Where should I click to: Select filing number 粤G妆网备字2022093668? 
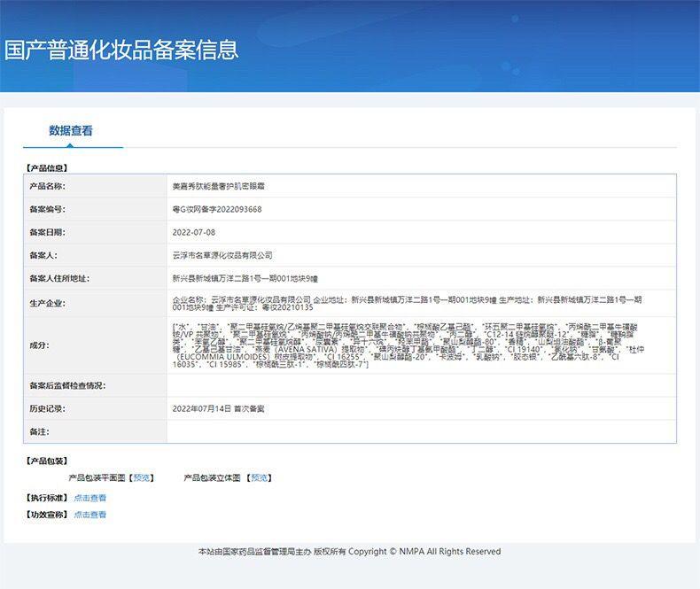click(x=217, y=209)
